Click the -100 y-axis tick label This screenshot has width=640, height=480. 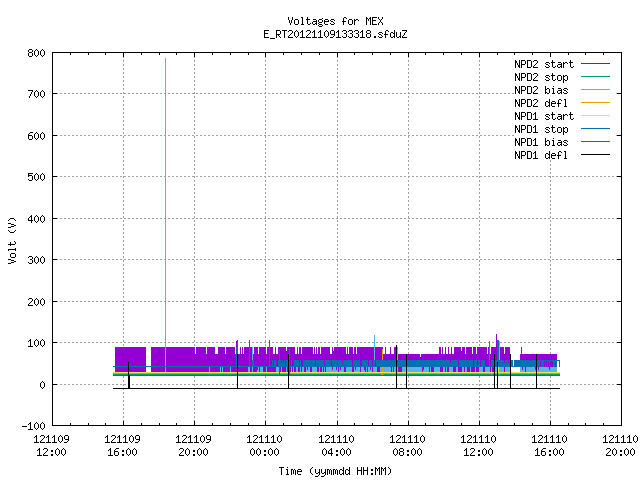click(33, 426)
